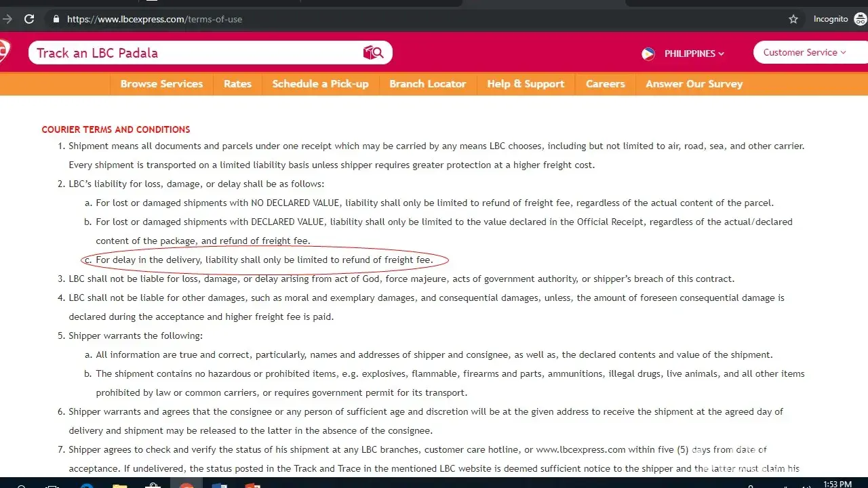The height and width of the screenshot is (488, 868).
Task: Reload the page with the refresh icon
Action: [x=29, y=19]
